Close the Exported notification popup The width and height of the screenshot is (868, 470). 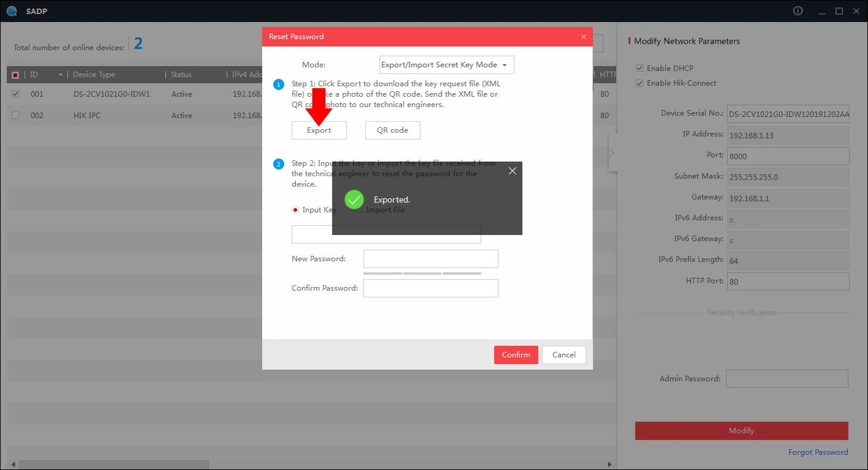coord(513,171)
